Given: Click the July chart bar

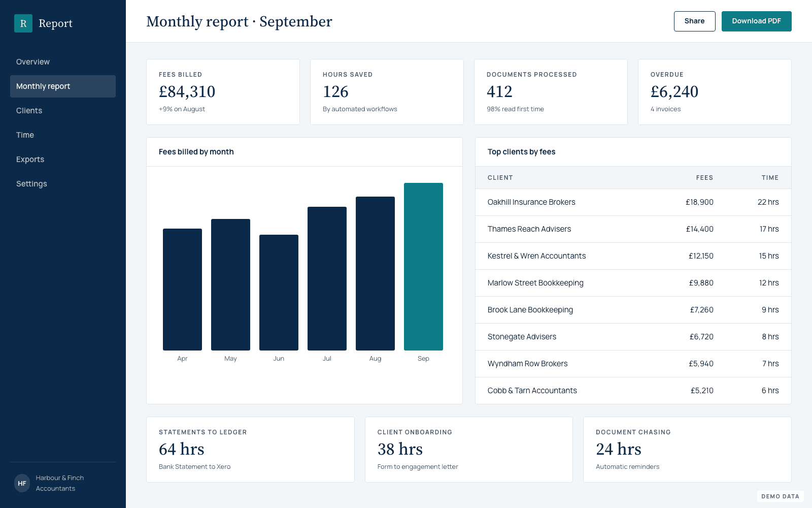Looking at the screenshot, I should (x=327, y=278).
